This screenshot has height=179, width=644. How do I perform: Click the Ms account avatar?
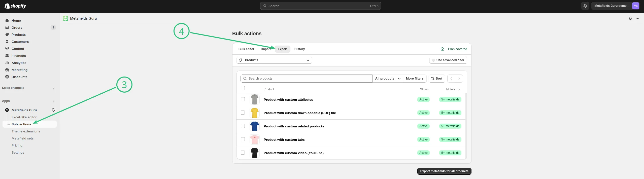pyautogui.click(x=635, y=6)
